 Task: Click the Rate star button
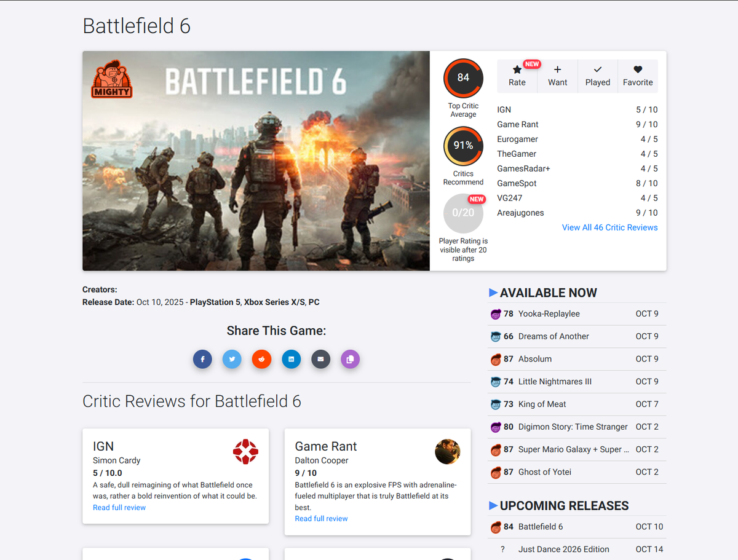click(517, 76)
